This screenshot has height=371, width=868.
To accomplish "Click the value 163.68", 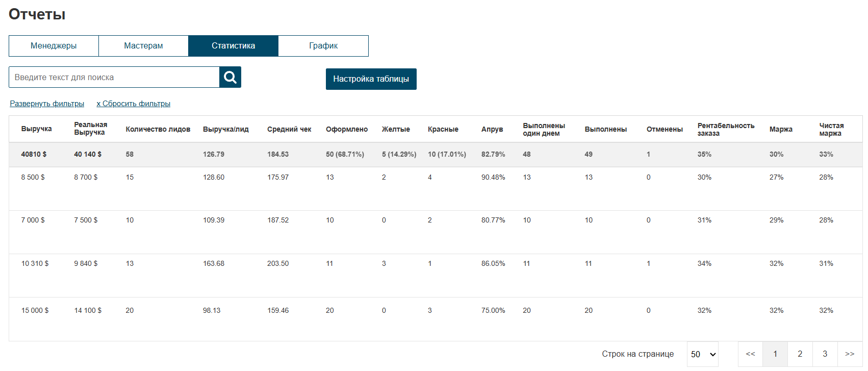I will click(214, 263).
